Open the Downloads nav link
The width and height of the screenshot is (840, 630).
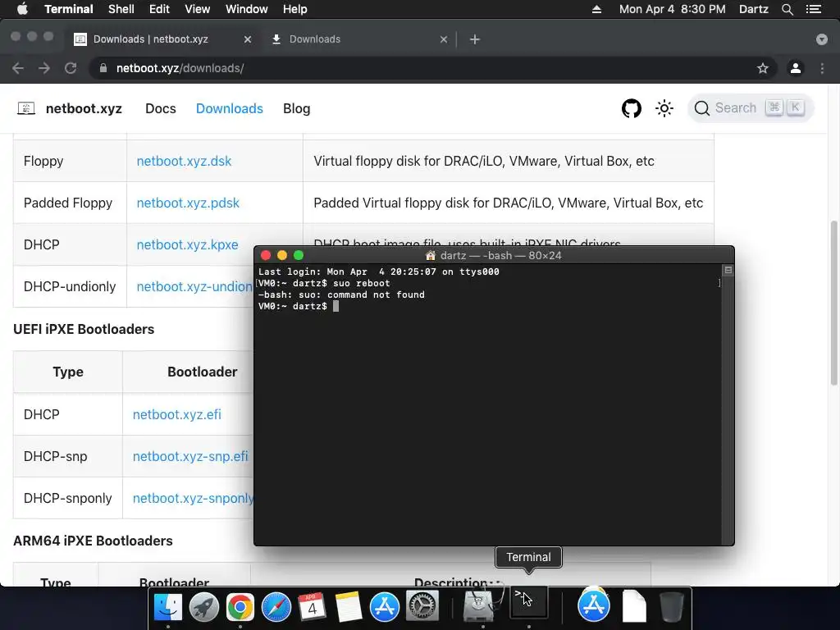click(x=230, y=108)
